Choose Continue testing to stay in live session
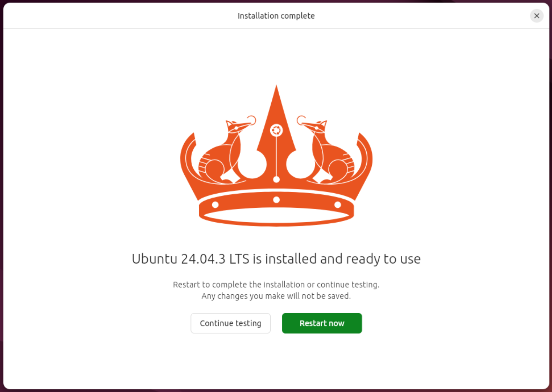Image resolution: width=552 pixels, height=392 pixels. [x=231, y=323]
